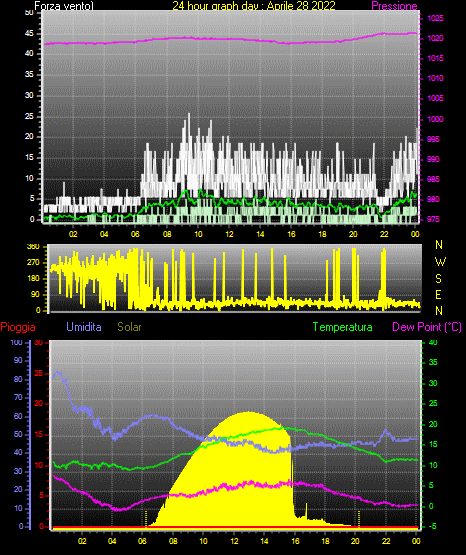
Task: Click the Umidita legend label
Action: 84,327
